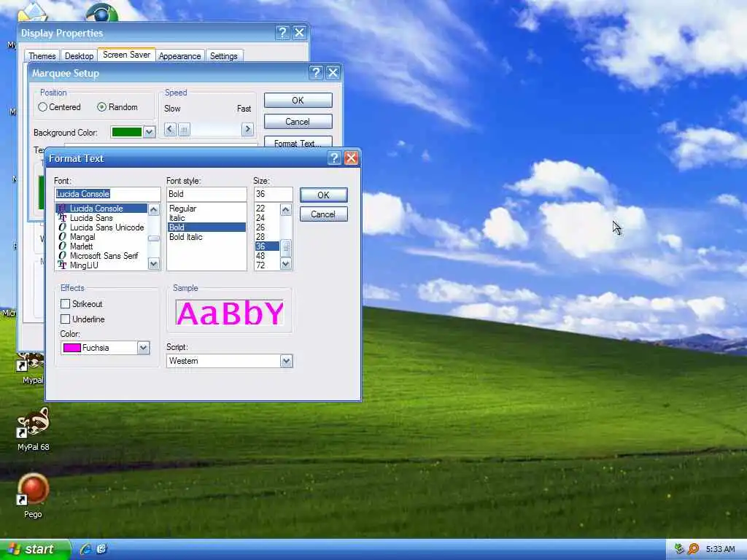Click the Display Properties help question icon
The width and height of the screenshot is (747, 560).
[x=282, y=32]
